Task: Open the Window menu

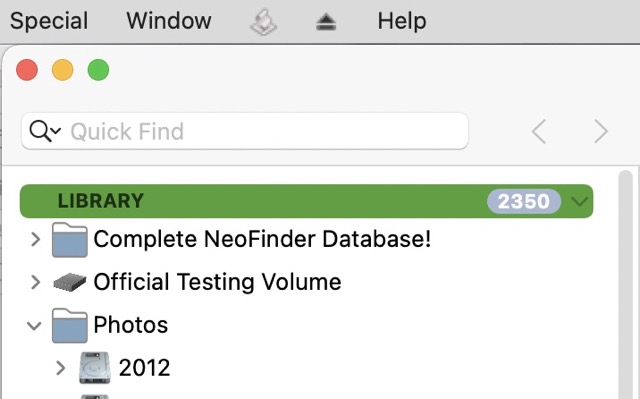Action: 169,21
